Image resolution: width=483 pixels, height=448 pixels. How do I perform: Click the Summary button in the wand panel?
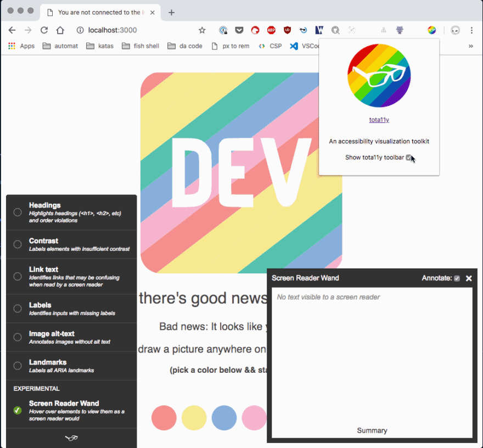click(372, 430)
